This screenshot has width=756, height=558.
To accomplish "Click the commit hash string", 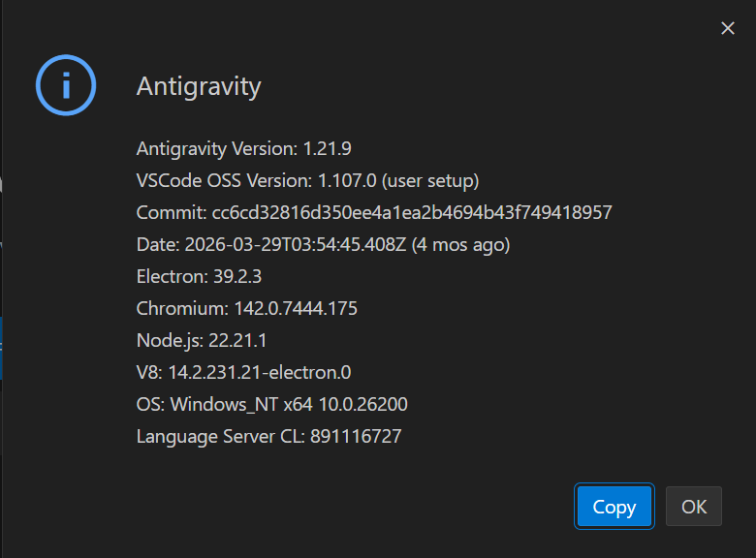I will tap(412, 212).
